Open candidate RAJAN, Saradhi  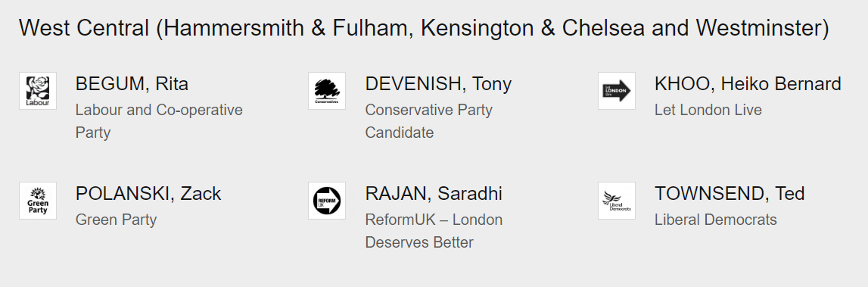point(434,194)
